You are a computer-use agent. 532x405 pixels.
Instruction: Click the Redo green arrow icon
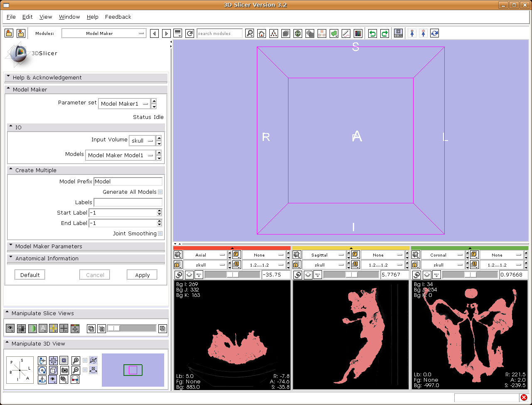[384, 33]
